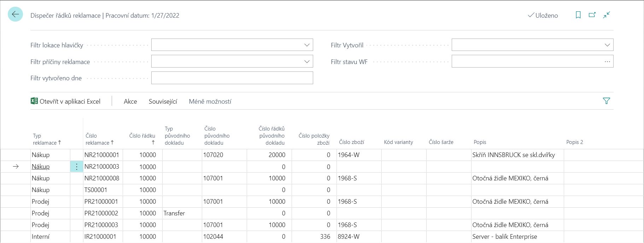The width and height of the screenshot is (644, 243).
Task: Open page in new window icon
Action: click(x=592, y=15)
